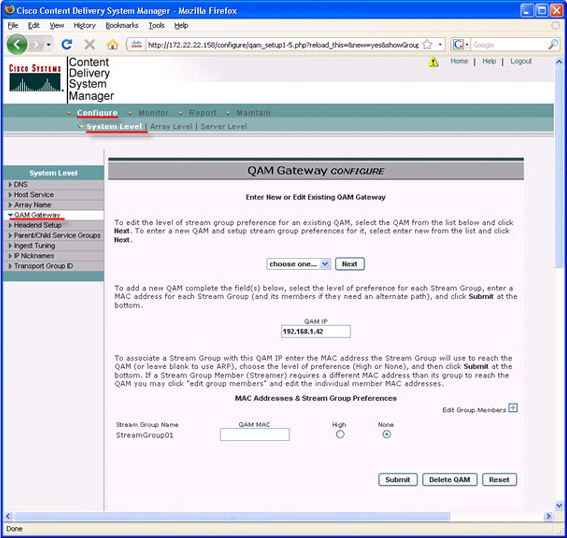Open the page Help link near Logout
This screenshot has height=538, width=567.
click(x=489, y=61)
